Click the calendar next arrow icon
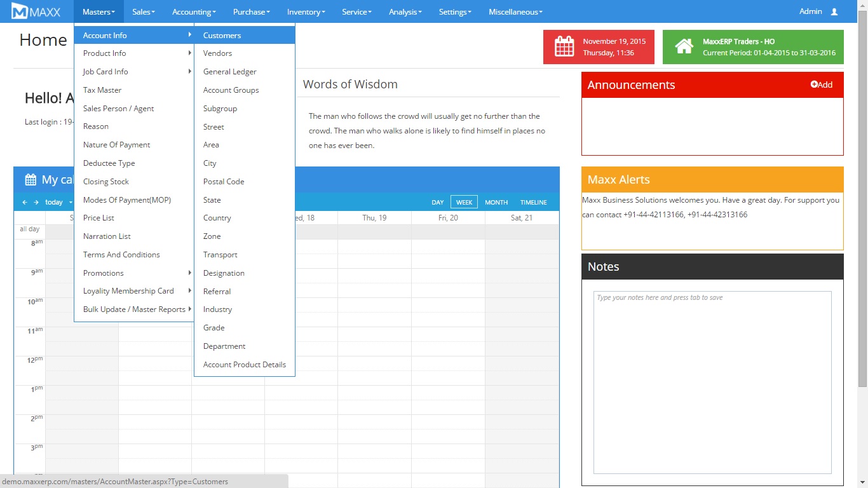 click(x=37, y=202)
